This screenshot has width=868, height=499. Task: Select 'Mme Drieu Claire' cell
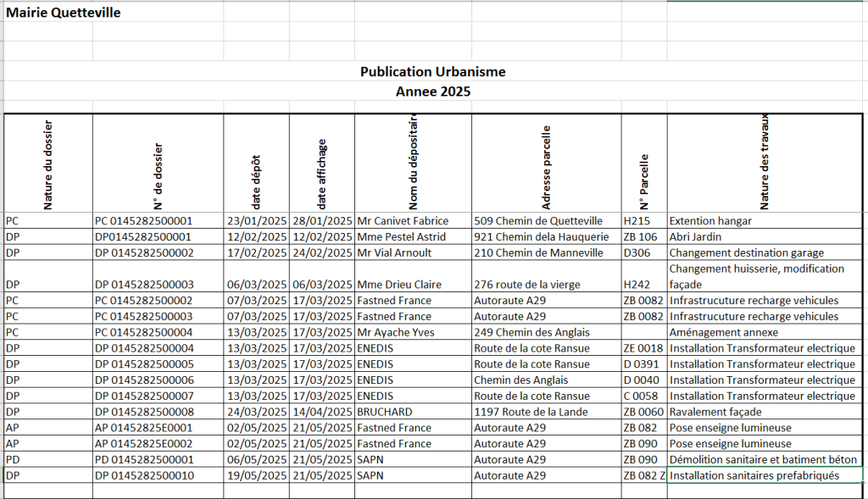click(413, 276)
